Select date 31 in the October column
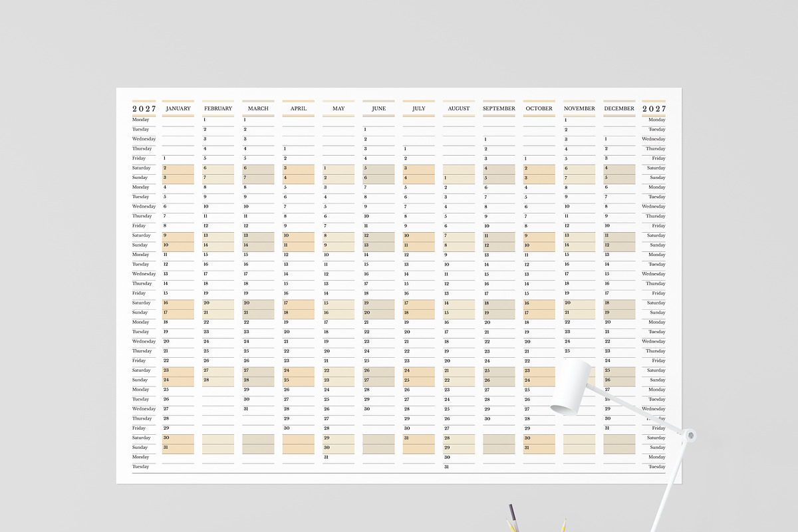Image resolution: width=798 pixels, height=532 pixels. click(527, 448)
